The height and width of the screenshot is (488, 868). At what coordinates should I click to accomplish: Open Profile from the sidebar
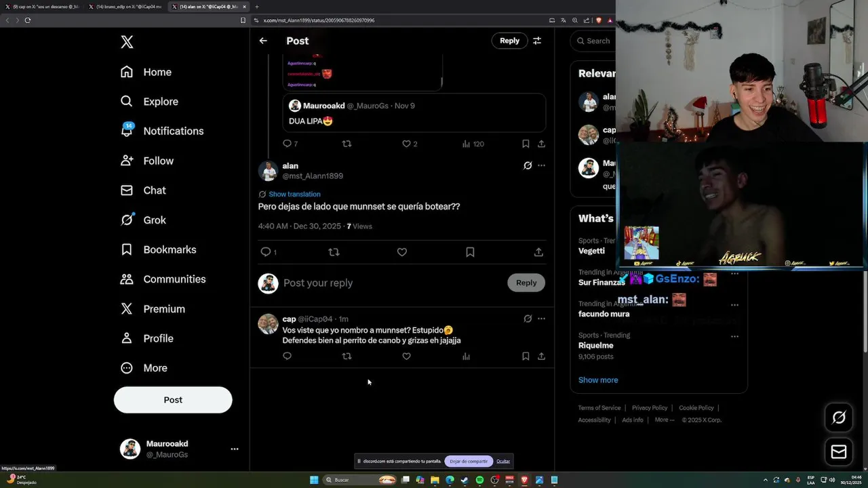[146, 338]
